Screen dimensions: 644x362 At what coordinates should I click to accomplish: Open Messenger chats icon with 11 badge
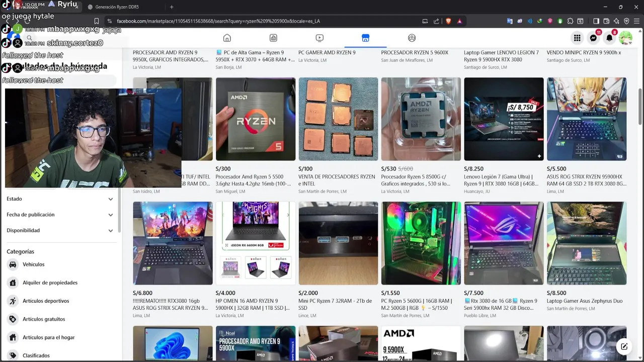[594, 38]
